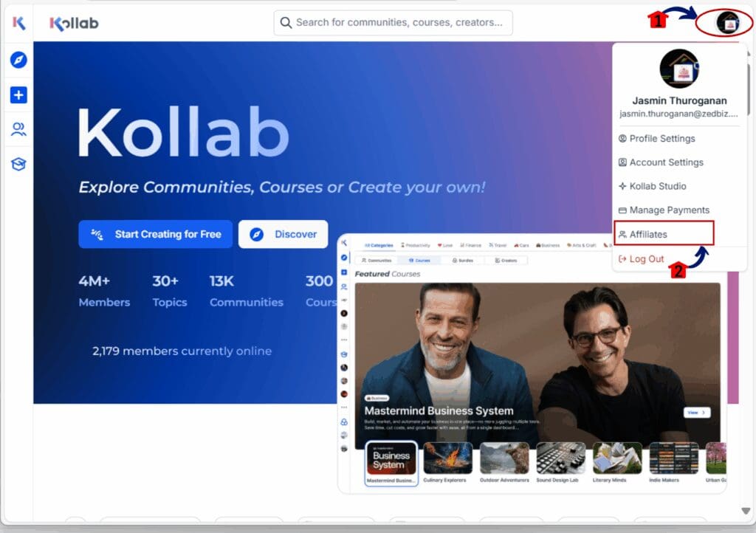The image size is (756, 533).
Task: Open Profile Settings from the menu
Action: (660, 138)
